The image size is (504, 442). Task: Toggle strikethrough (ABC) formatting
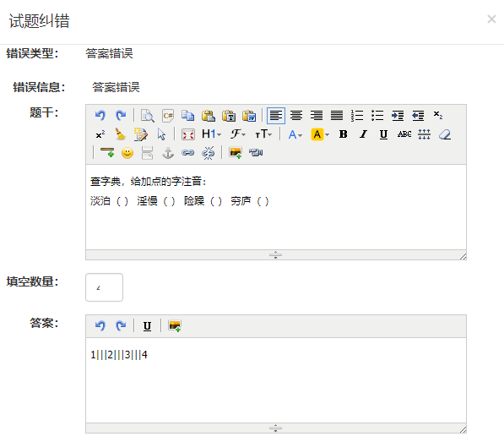pos(404,134)
